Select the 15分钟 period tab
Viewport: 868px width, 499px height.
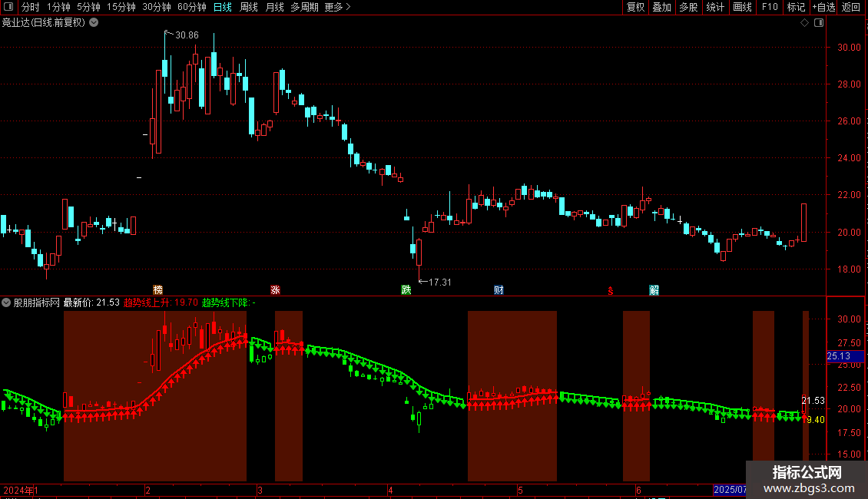pos(121,7)
